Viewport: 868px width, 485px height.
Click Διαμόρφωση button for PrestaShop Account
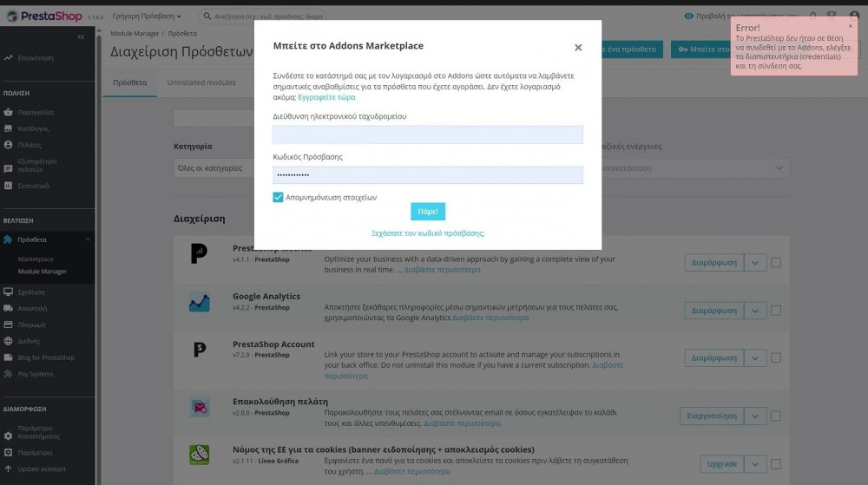coord(714,358)
